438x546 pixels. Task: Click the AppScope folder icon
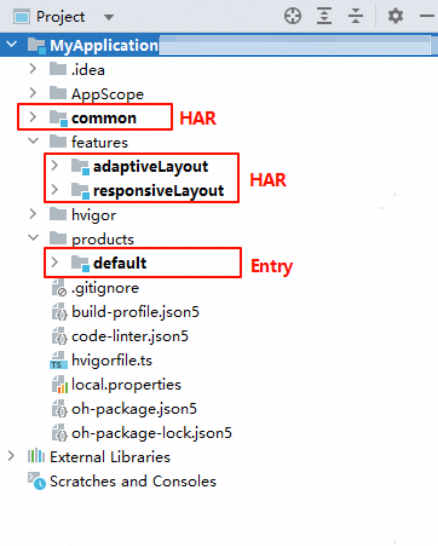pyautogui.click(x=58, y=93)
